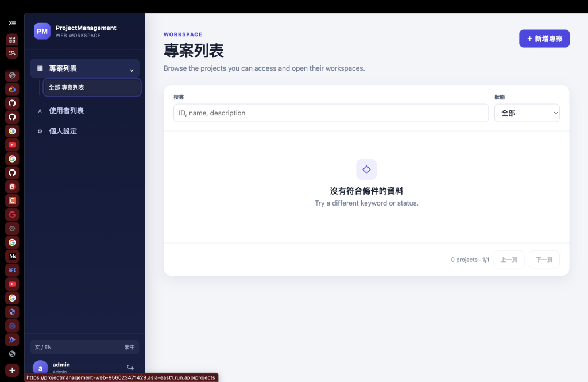Open the grid apps icon in browser sidebar
This screenshot has width=588, height=382.
12,40
